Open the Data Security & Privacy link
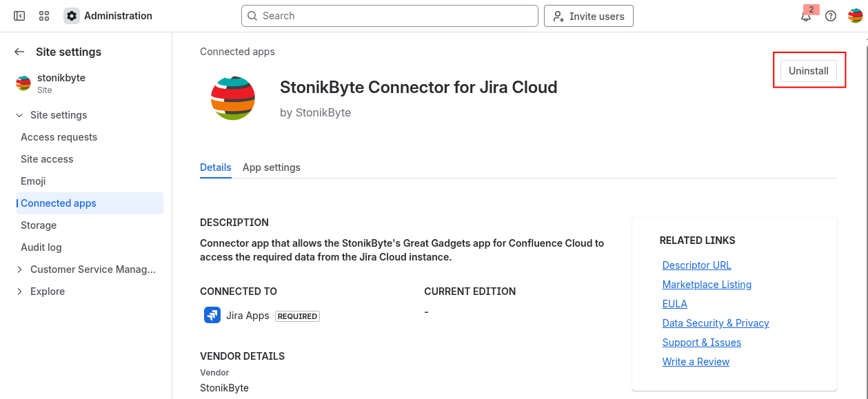 point(715,323)
